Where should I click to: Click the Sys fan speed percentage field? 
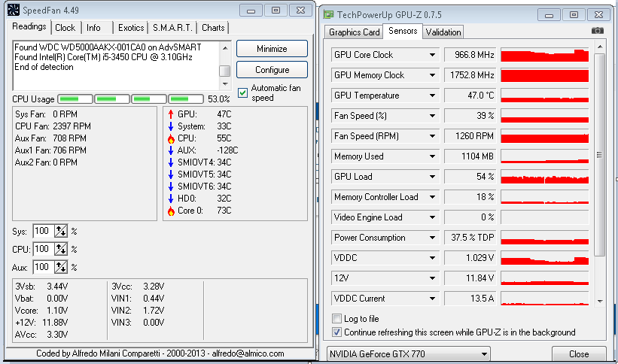44,231
